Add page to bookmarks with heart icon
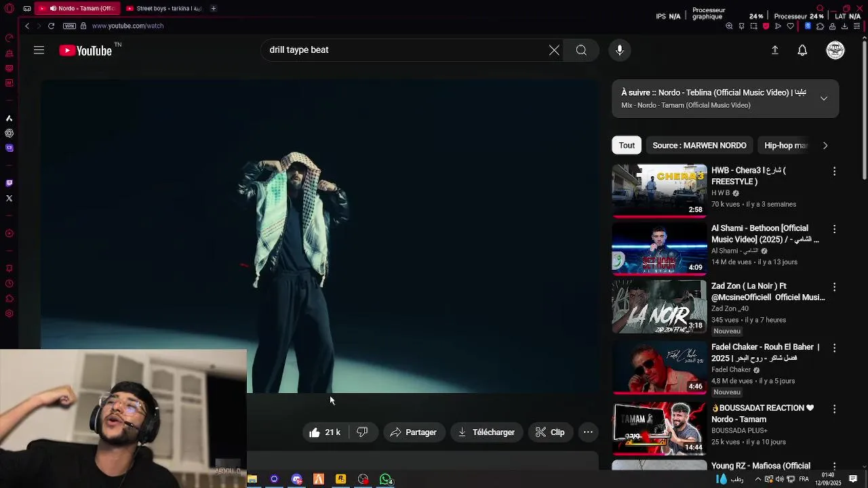The height and width of the screenshot is (488, 868). tap(790, 26)
